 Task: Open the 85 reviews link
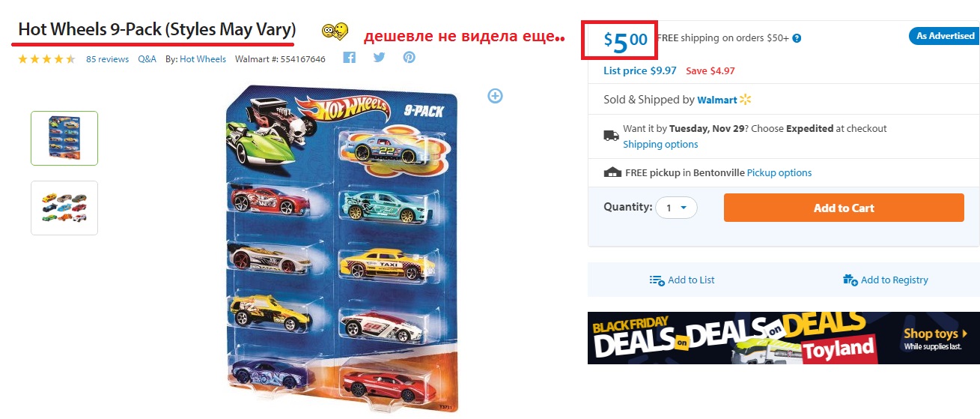click(107, 59)
